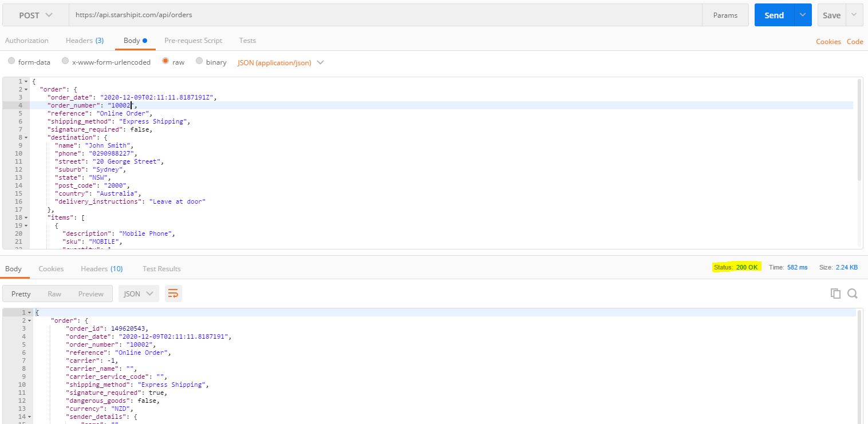Screen dimensions: 868x424
Task: Select the binary body radio button
Action: pyautogui.click(x=199, y=61)
